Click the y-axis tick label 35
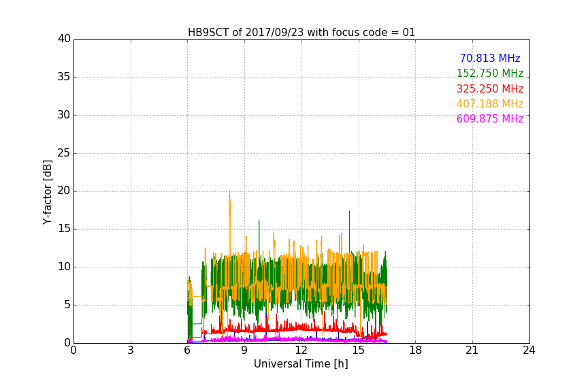This screenshot has height=392, width=588. (64, 77)
